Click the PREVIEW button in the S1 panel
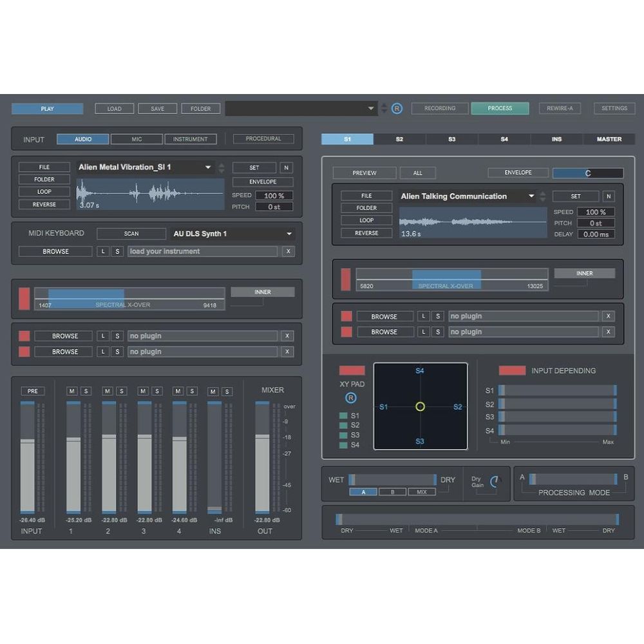Image resolution: width=644 pixels, height=644 pixels. coord(364,173)
